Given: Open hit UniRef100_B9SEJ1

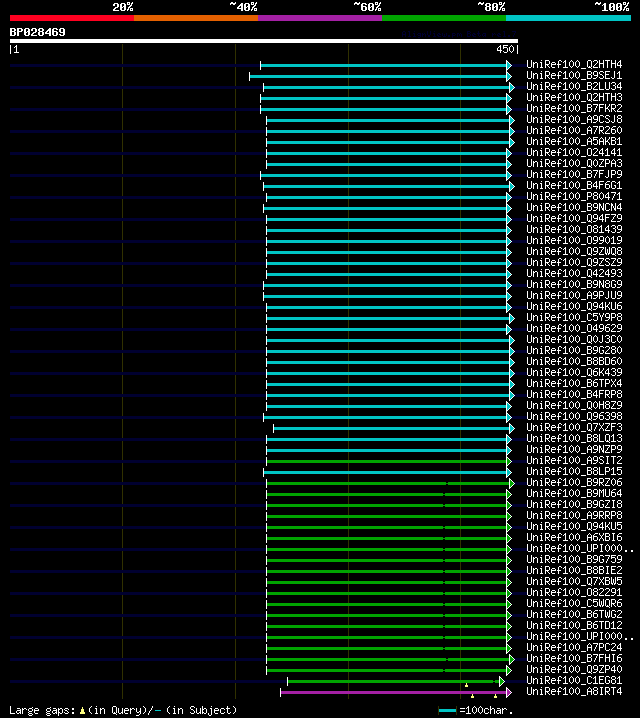Looking at the screenshot, I should tap(574, 75).
